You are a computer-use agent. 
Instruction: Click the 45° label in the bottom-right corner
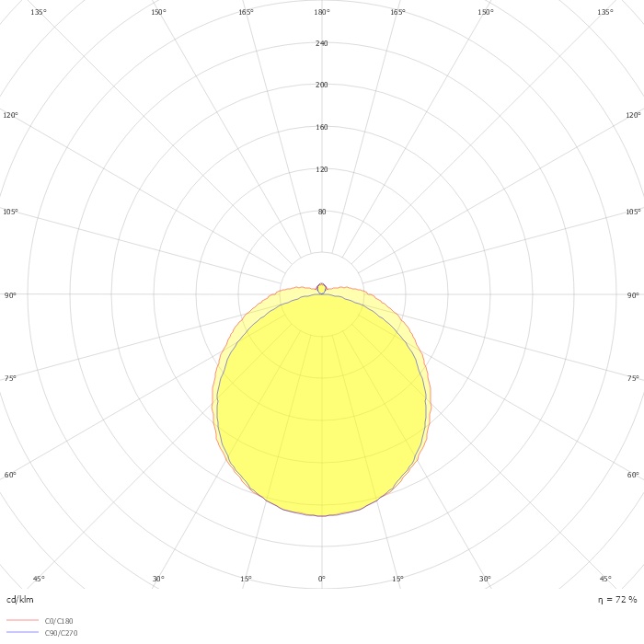pyautogui.click(x=605, y=579)
